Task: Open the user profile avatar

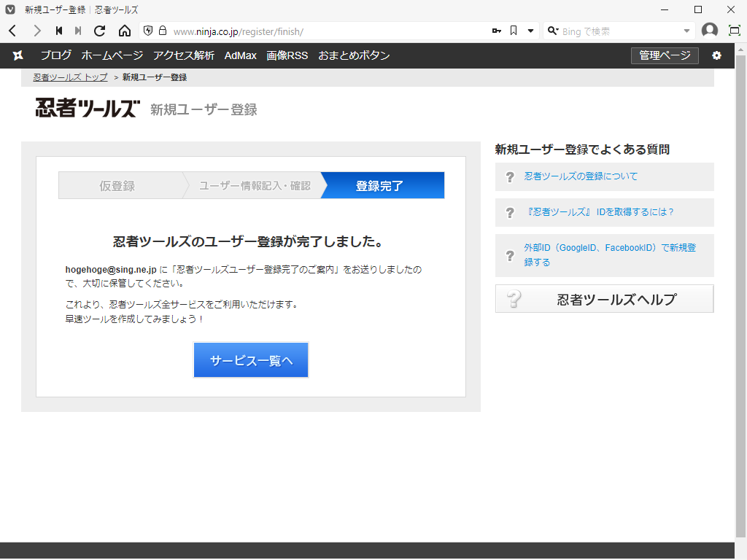Action: pos(710,31)
